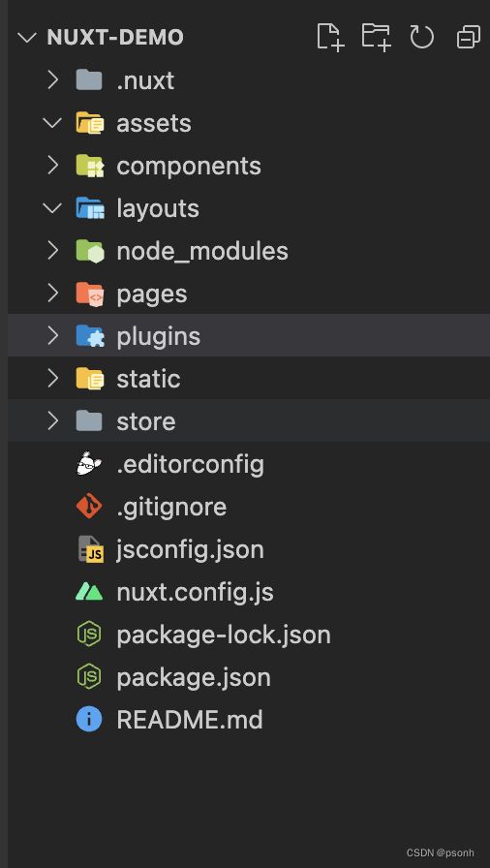Refresh the explorer with the reload icon
The height and width of the screenshot is (868, 490).
pyautogui.click(x=421, y=38)
